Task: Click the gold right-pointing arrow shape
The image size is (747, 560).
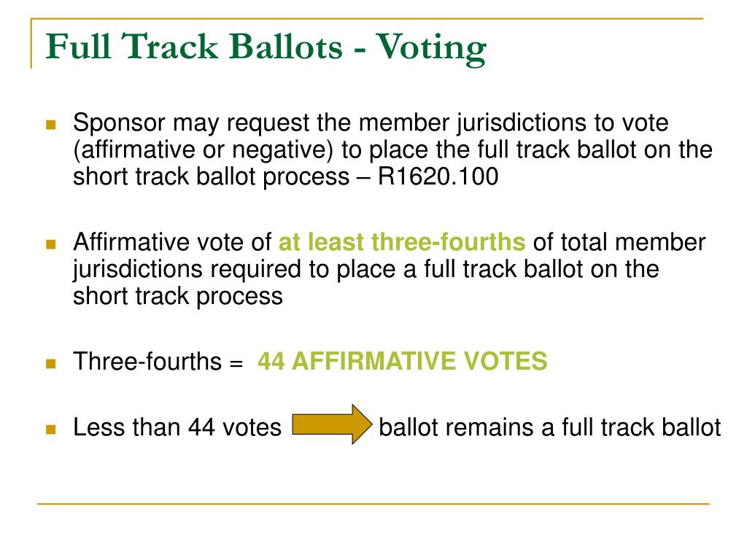Action: click(x=332, y=424)
